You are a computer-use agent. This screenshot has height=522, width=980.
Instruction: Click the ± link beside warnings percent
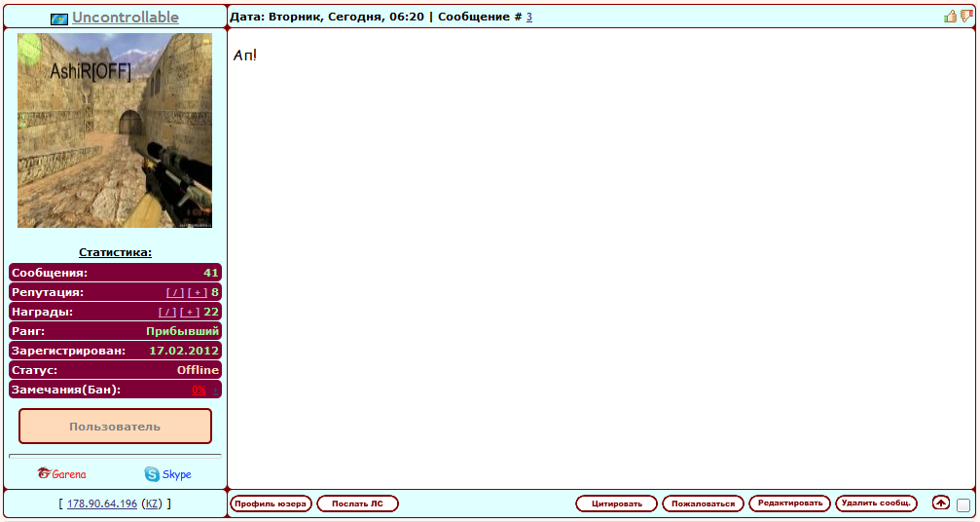tap(216, 391)
